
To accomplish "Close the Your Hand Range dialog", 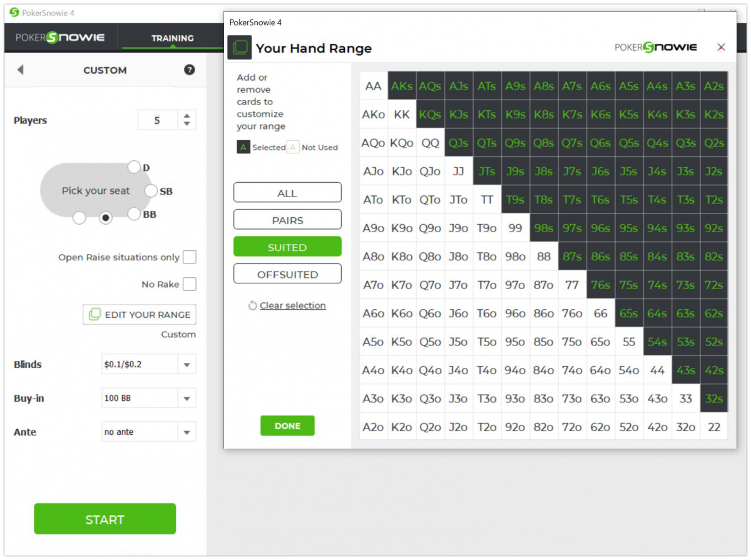I will point(721,47).
